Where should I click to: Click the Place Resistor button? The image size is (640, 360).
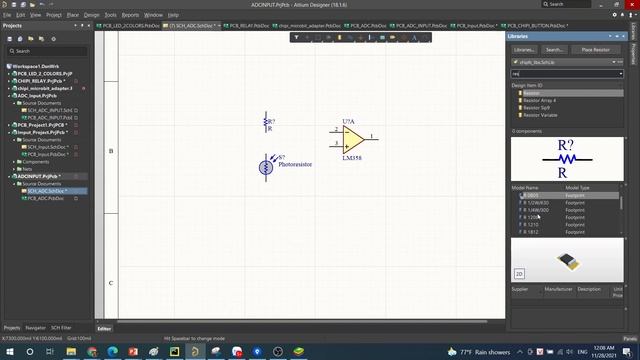[596, 50]
